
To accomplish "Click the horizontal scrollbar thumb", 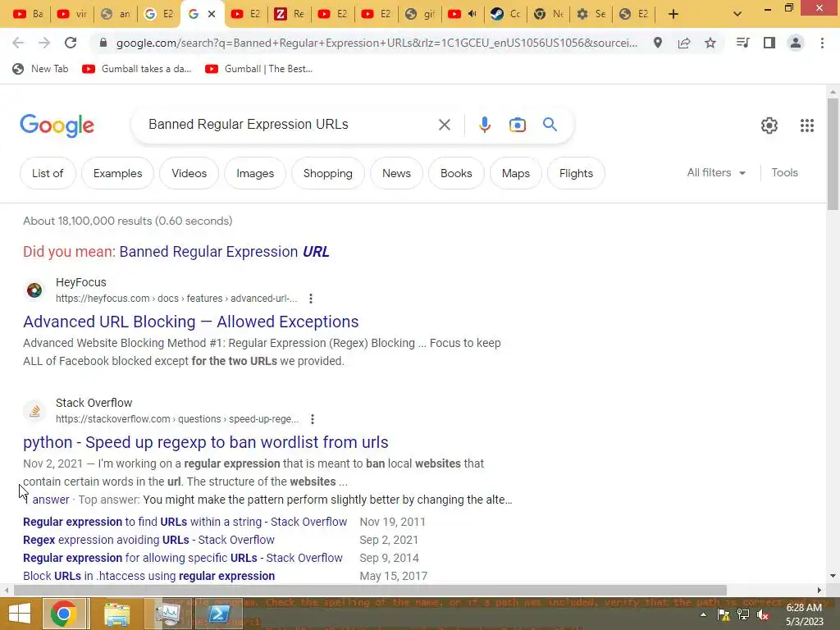I will (370, 591).
